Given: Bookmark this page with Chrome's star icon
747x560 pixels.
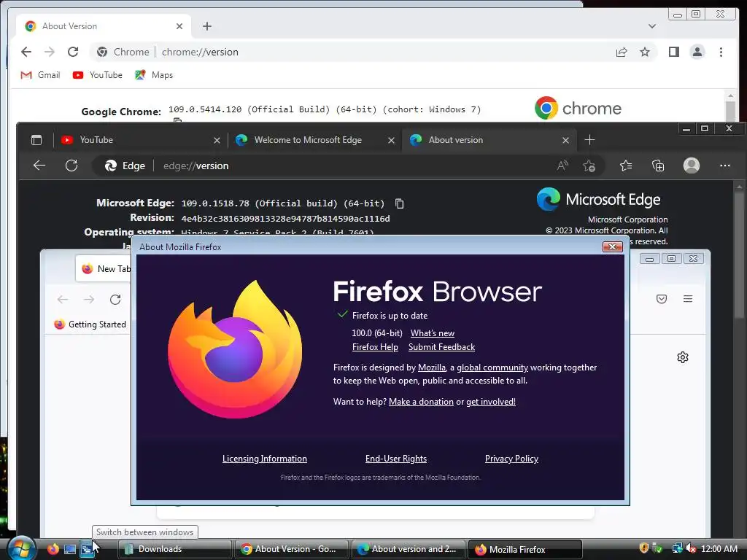Looking at the screenshot, I should click(645, 52).
